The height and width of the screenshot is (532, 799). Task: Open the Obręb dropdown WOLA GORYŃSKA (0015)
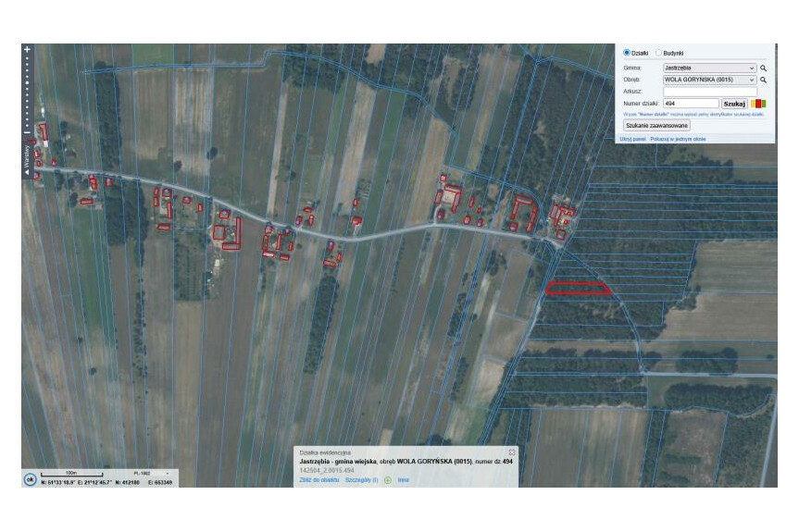coord(709,80)
